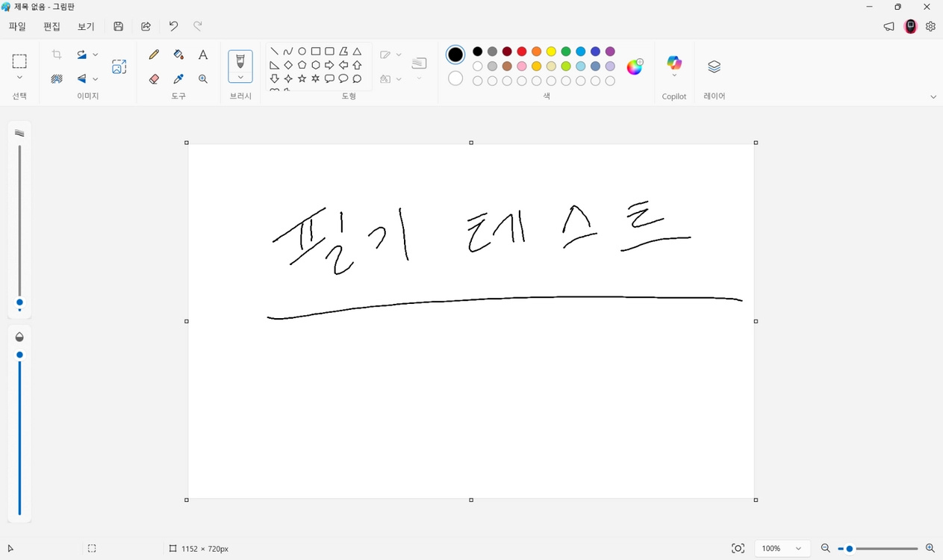Click the Share icon in the title bar

click(146, 26)
